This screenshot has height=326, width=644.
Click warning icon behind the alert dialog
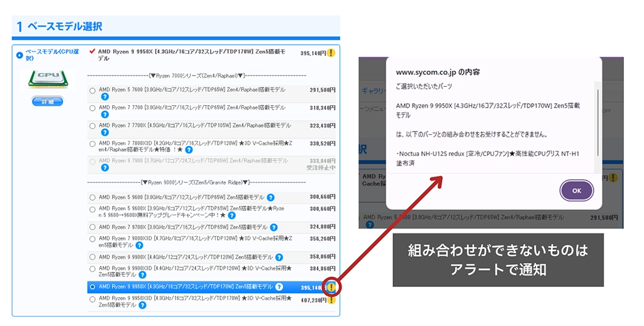(613, 178)
